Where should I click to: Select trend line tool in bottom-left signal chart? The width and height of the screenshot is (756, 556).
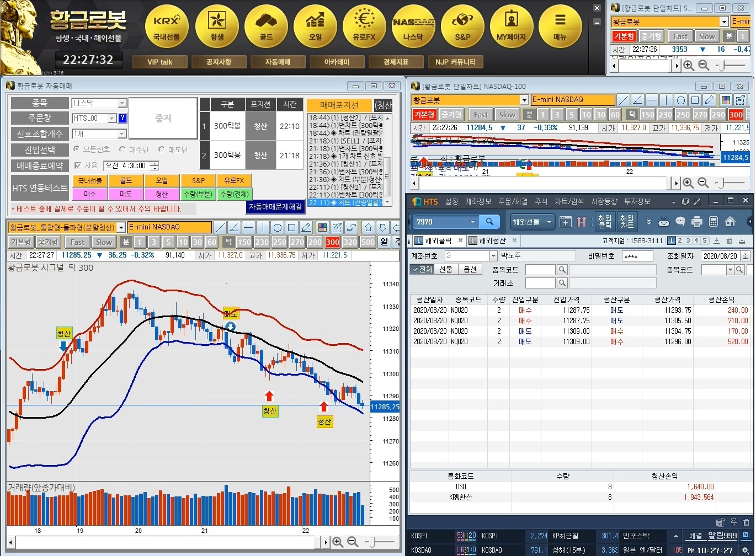point(220,227)
